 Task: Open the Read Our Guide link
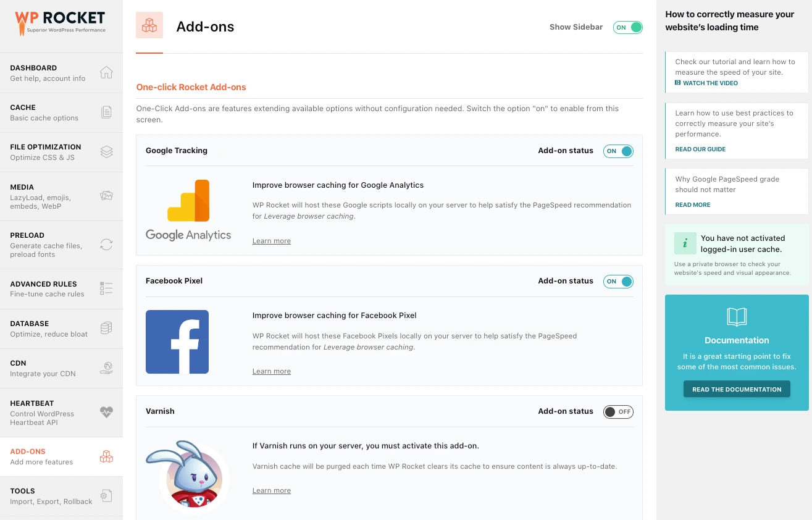click(x=700, y=149)
